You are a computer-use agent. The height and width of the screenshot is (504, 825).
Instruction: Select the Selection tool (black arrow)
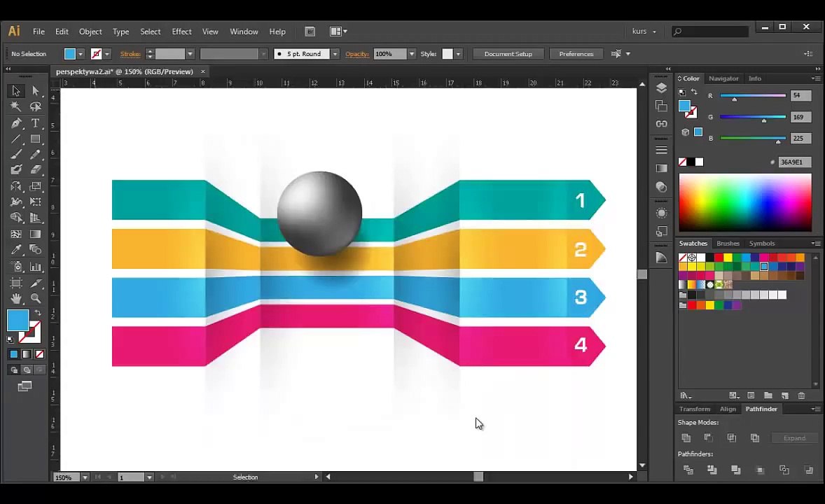[16, 90]
